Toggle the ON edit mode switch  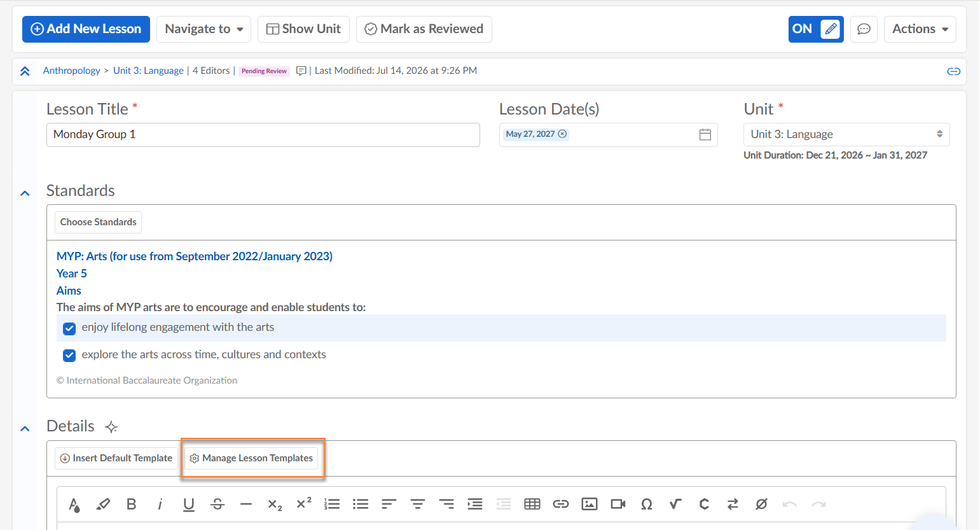(x=816, y=29)
